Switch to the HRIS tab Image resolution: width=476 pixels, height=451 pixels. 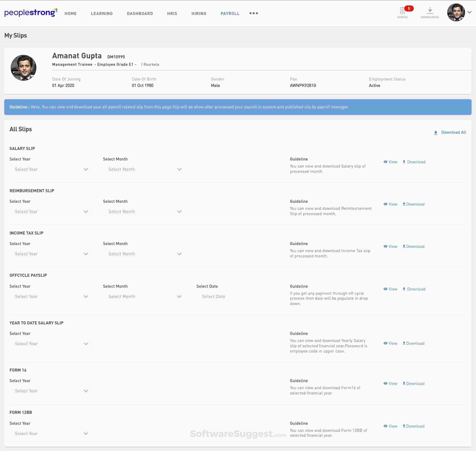pyautogui.click(x=172, y=13)
